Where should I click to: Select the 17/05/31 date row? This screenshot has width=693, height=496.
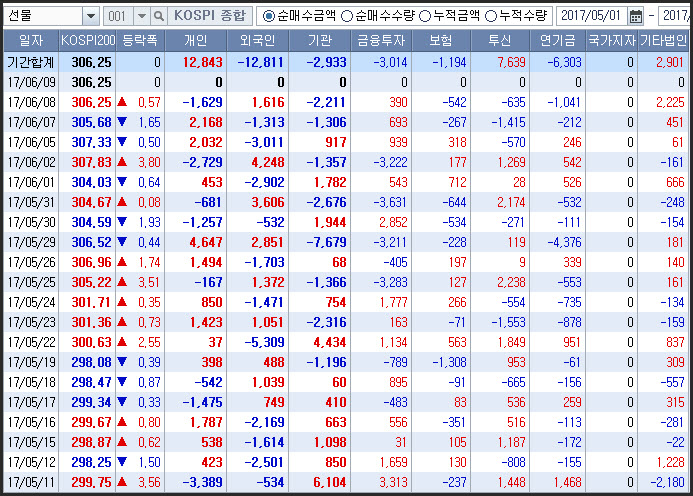coord(346,202)
